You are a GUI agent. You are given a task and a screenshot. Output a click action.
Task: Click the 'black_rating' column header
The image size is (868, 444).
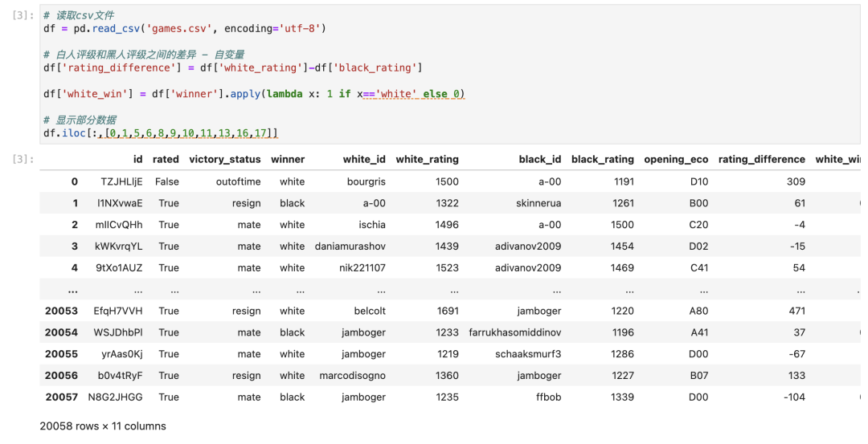tap(603, 159)
